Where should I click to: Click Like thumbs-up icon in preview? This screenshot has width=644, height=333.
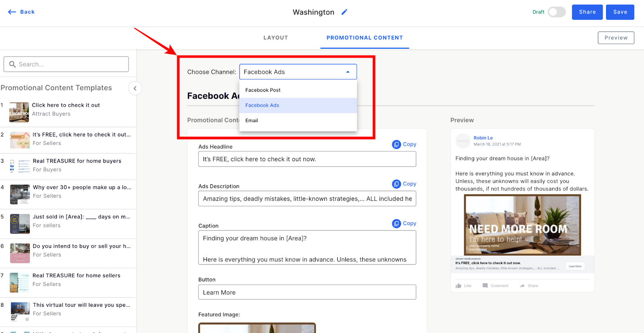click(458, 286)
